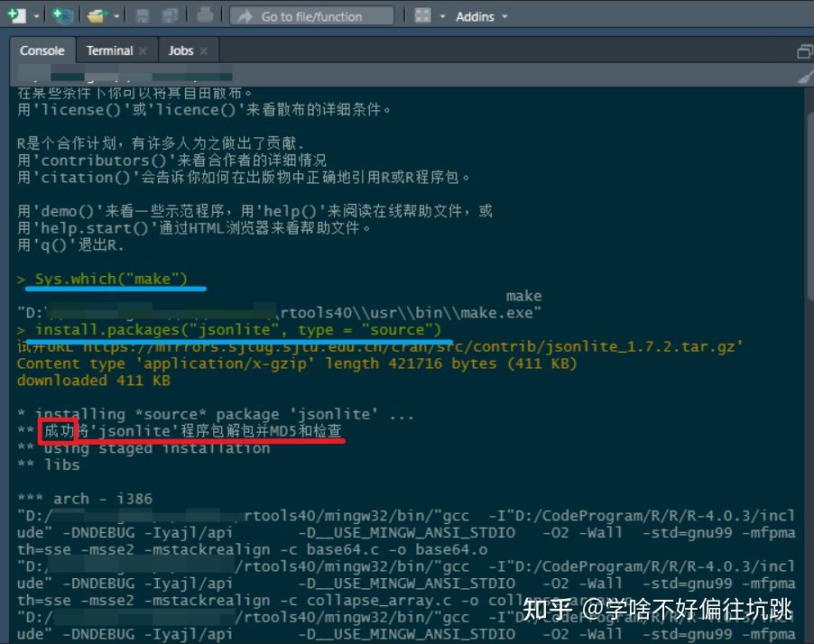This screenshot has height=644, width=814.
Task: Select the Console tab
Action: 42,51
